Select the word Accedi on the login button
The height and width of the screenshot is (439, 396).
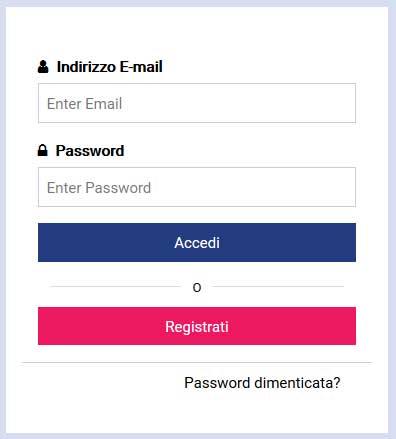point(197,243)
